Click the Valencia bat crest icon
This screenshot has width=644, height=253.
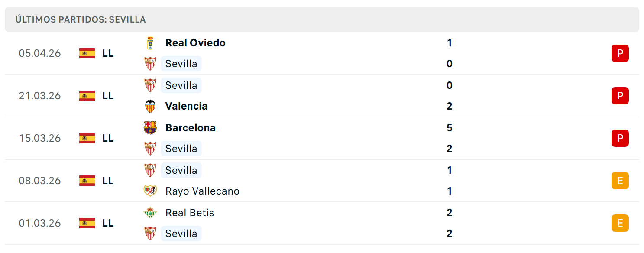click(150, 106)
